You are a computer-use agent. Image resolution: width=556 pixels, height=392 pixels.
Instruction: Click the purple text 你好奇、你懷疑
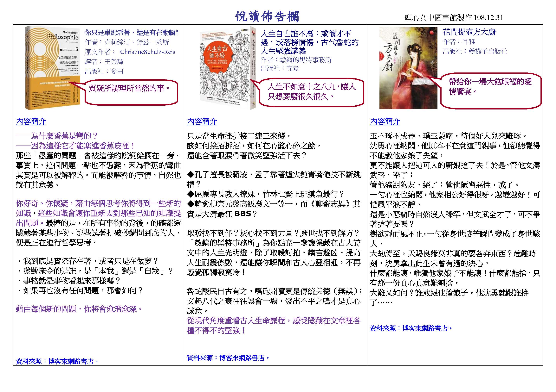coord(98,213)
